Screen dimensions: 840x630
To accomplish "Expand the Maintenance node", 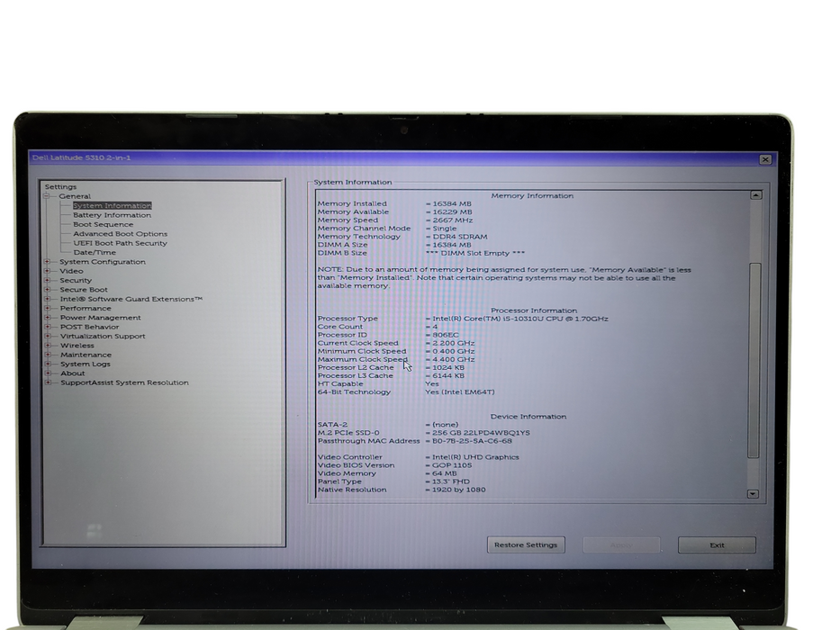I will pos(47,355).
